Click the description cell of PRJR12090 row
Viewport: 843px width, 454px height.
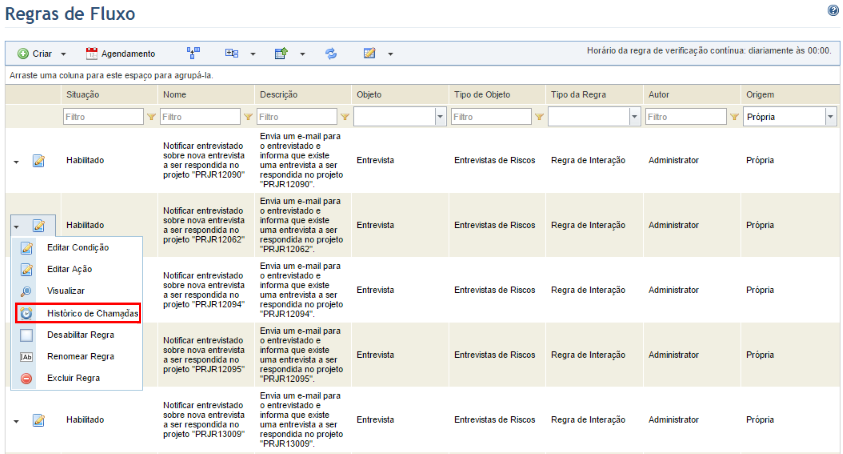302,160
